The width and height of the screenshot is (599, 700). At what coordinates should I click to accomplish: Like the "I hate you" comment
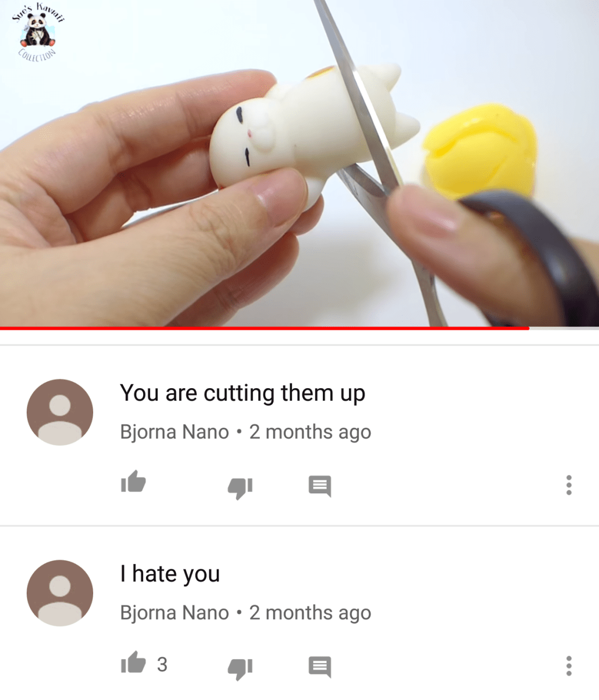[133, 662]
